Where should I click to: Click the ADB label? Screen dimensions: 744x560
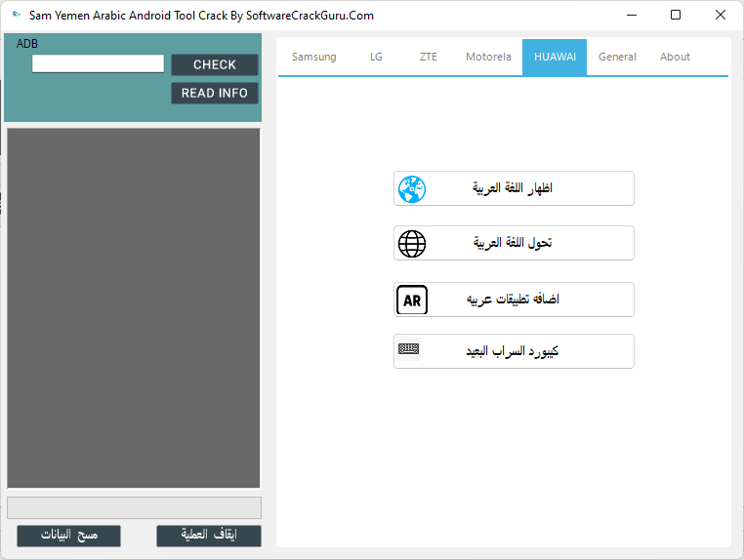(27, 44)
